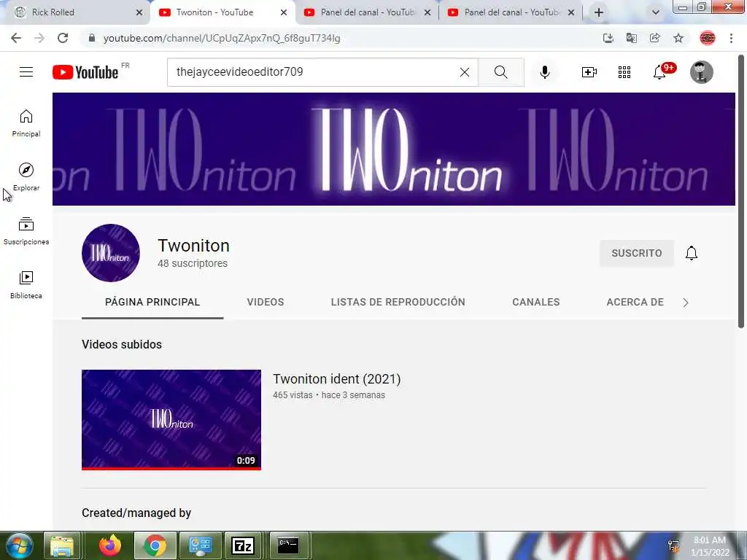
Task: Clear the search box with X
Action: [465, 72]
